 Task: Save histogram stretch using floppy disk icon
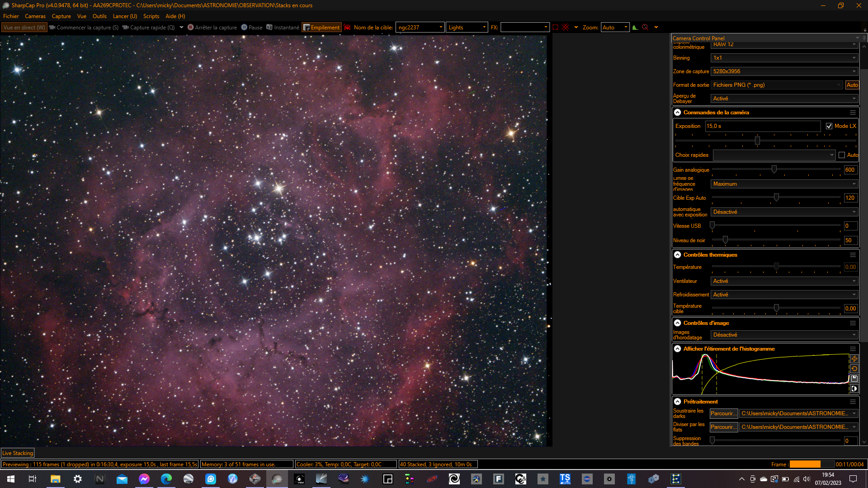854,379
